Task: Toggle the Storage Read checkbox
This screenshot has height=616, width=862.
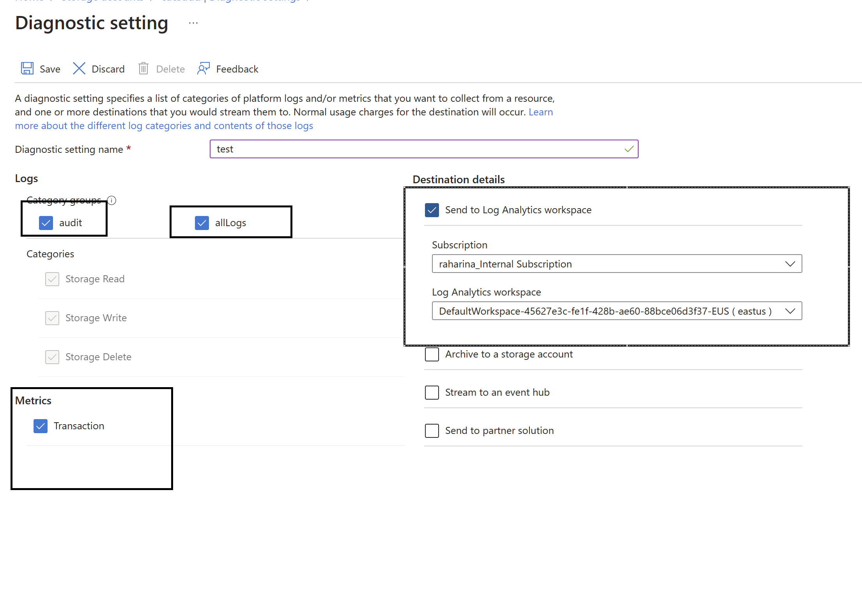Action: (52, 279)
